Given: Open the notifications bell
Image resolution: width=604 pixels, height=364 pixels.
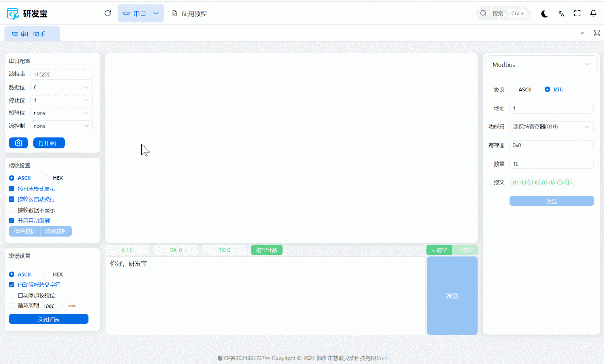Looking at the screenshot, I should tap(593, 14).
